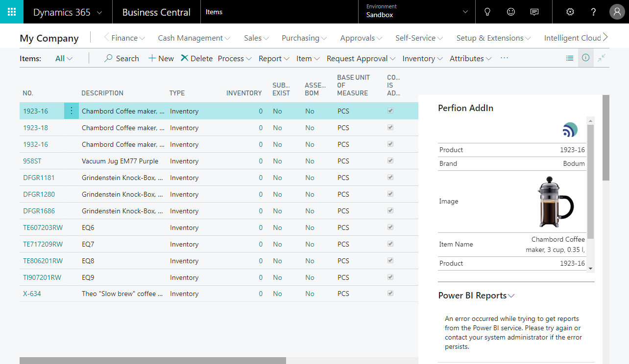Viewport: 629px width, 364px height.
Task: Sort by the Description column header
Action: 102,93
